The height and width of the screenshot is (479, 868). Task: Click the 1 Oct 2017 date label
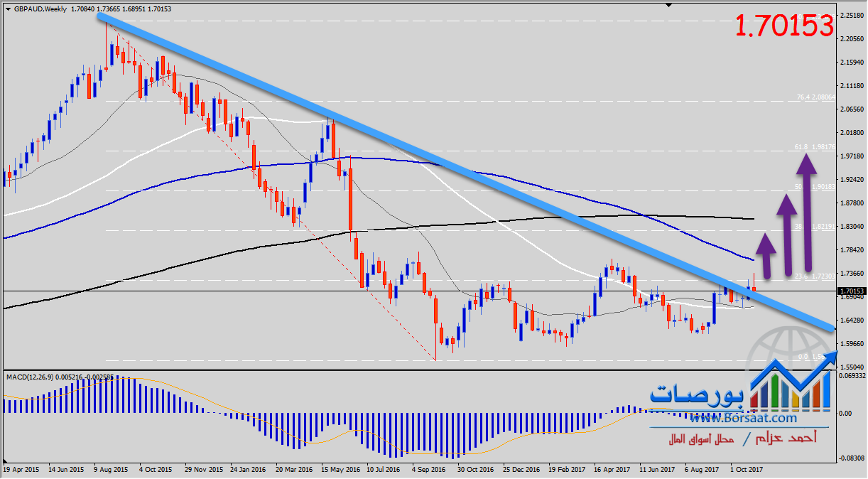coord(746,470)
